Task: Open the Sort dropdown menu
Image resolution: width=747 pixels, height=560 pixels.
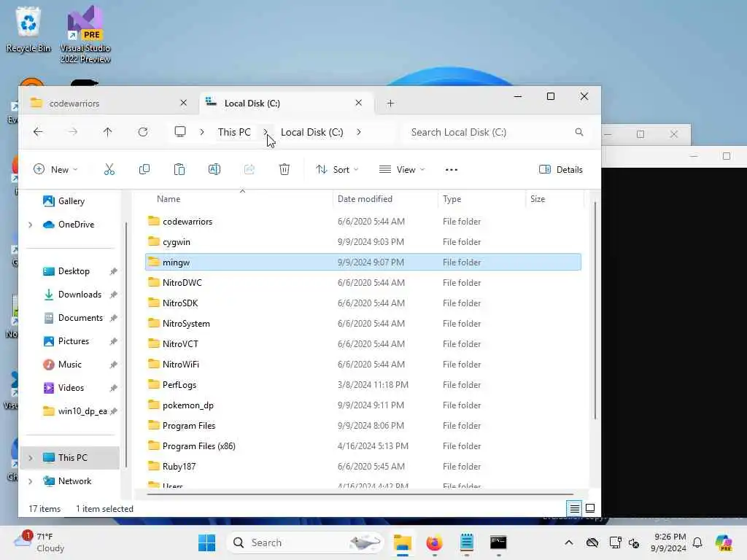Action: (x=337, y=169)
